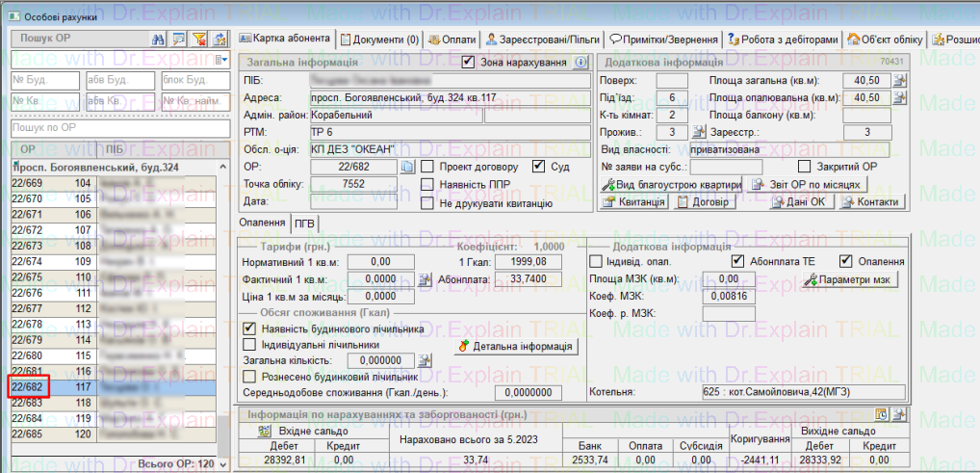Click the Вхідне сальдо icon
The width and height of the screenshot is (980, 473).
(x=260, y=432)
